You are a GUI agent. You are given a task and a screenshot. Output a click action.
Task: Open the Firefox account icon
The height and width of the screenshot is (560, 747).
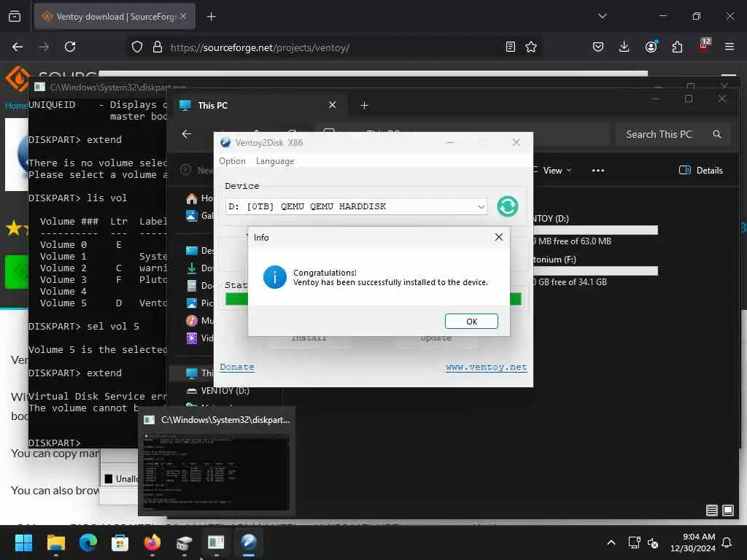click(x=651, y=47)
